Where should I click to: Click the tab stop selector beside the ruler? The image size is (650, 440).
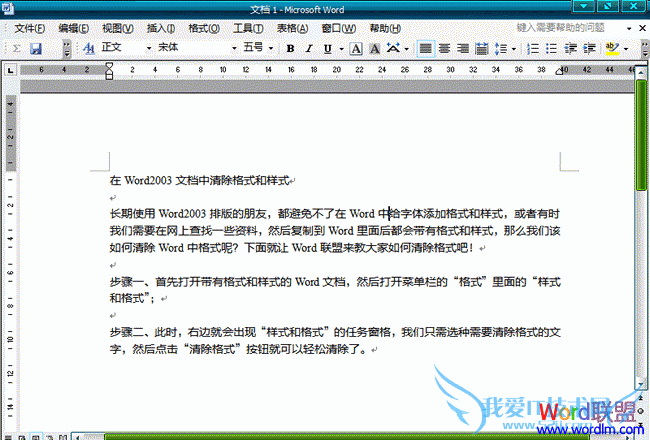10,70
